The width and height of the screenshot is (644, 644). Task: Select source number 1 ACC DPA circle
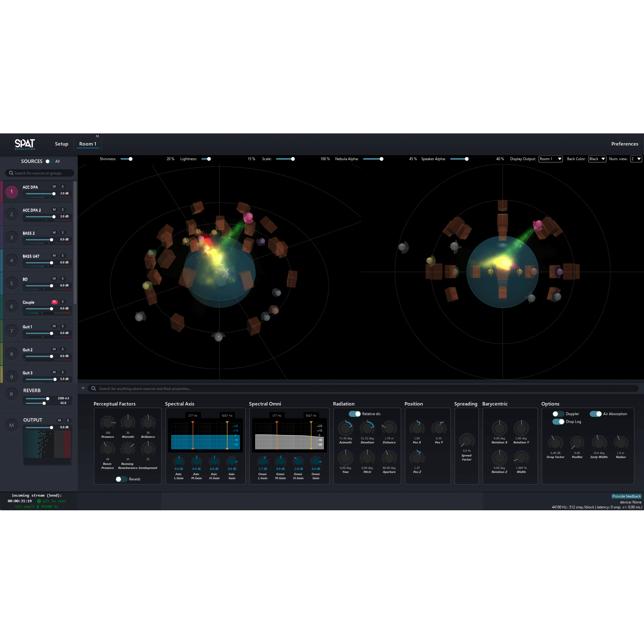point(12,191)
